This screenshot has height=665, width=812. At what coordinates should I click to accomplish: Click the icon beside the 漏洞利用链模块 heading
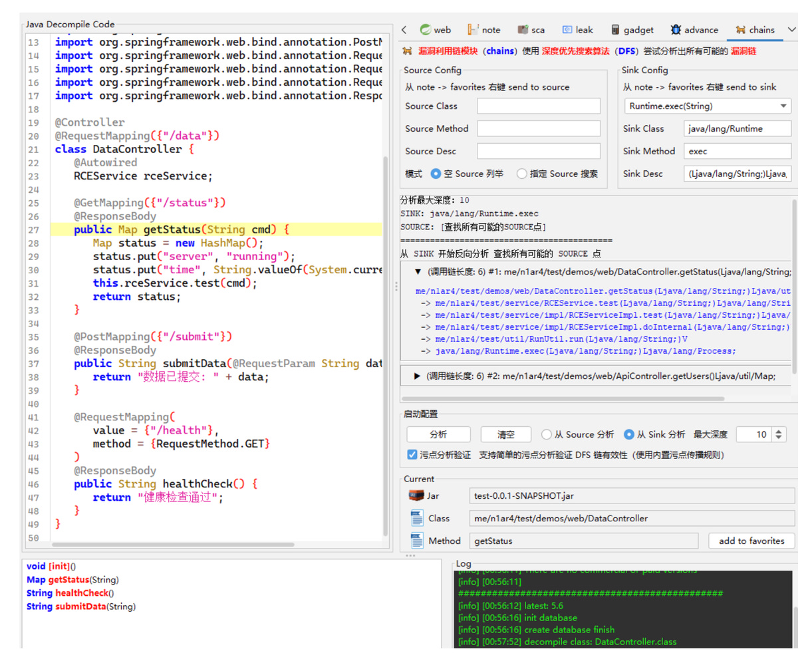(407, 51)
